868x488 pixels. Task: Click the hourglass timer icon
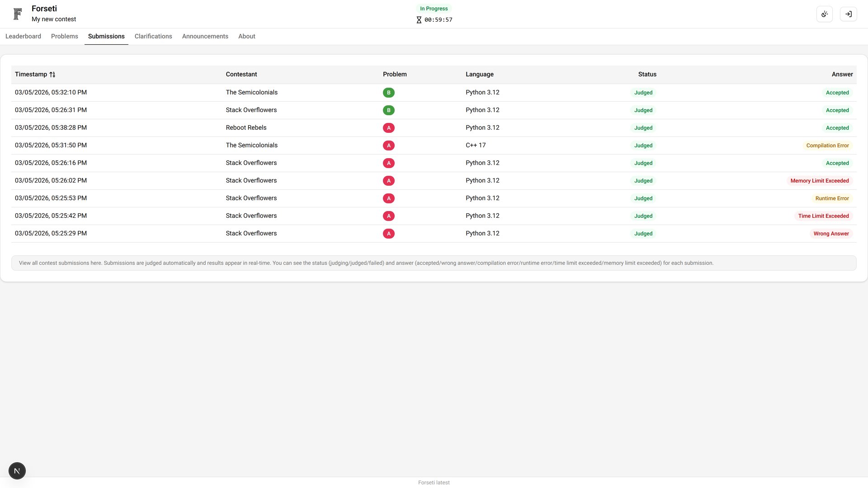coord(419,20)
